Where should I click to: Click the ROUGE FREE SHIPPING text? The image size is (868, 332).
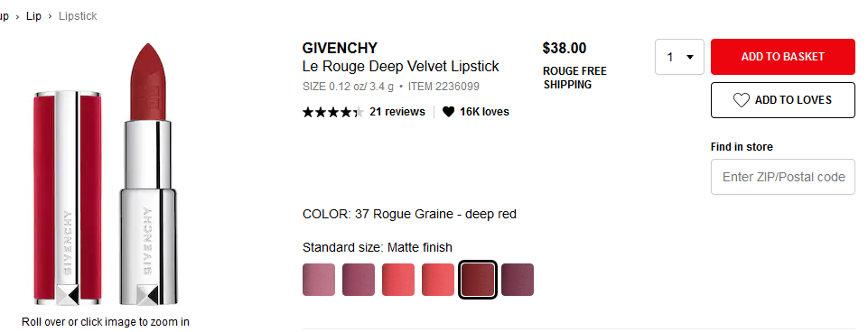point(574,78)
